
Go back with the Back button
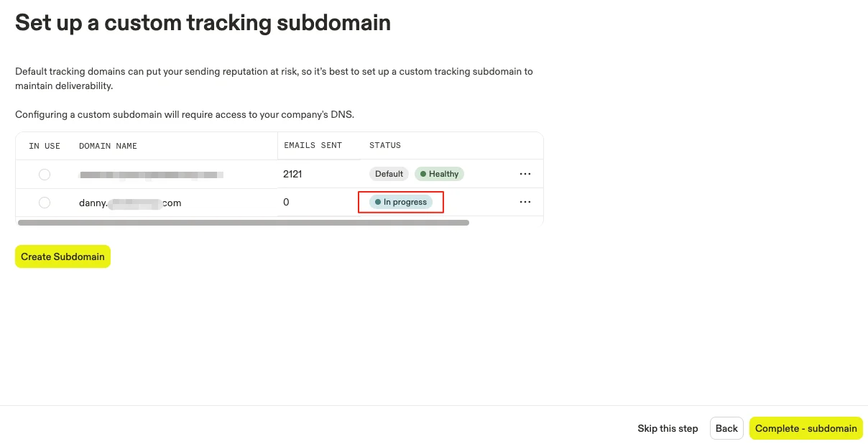(726, 428)
